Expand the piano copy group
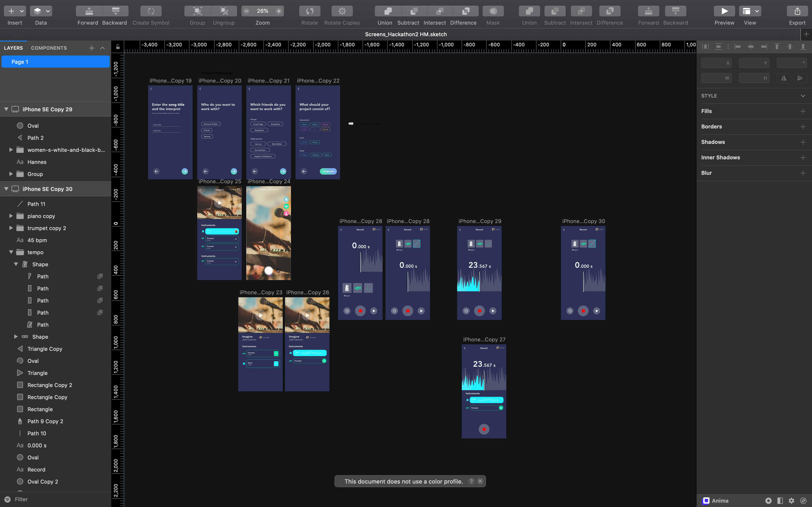The image size is (812, 507). [x=11, y=216]
